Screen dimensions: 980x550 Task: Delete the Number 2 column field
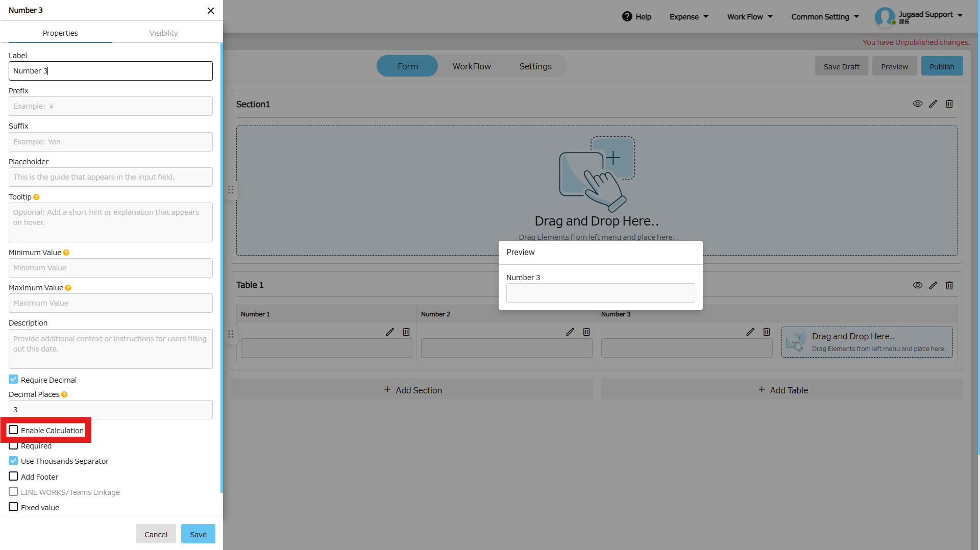pyautogui.click(x=586, y=332)
